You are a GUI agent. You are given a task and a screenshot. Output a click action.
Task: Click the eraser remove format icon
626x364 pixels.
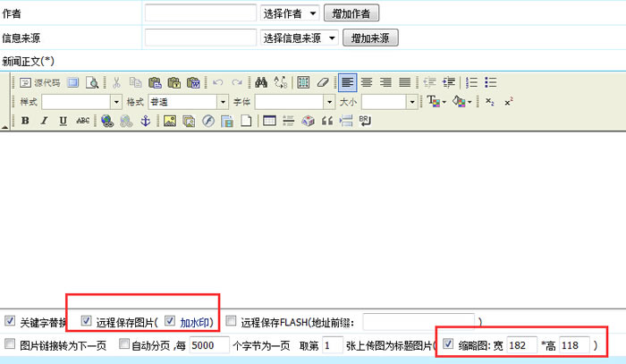click(x=323, y=82)
